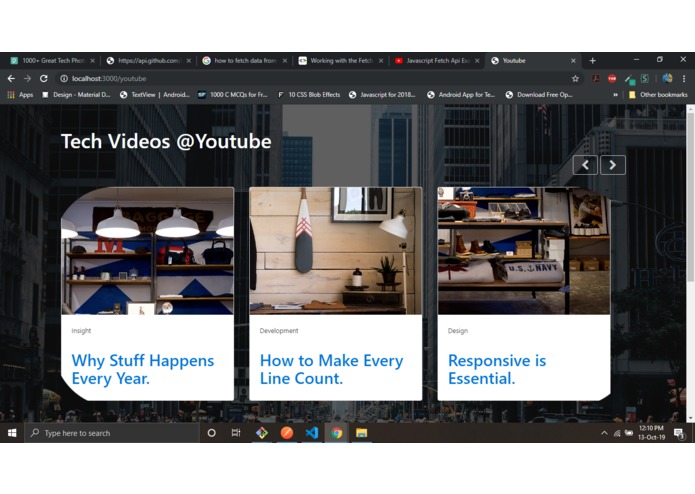This screenshot has width=695, height=494.
Task: Open the network icon in system tray
Action: coord(617,433)
